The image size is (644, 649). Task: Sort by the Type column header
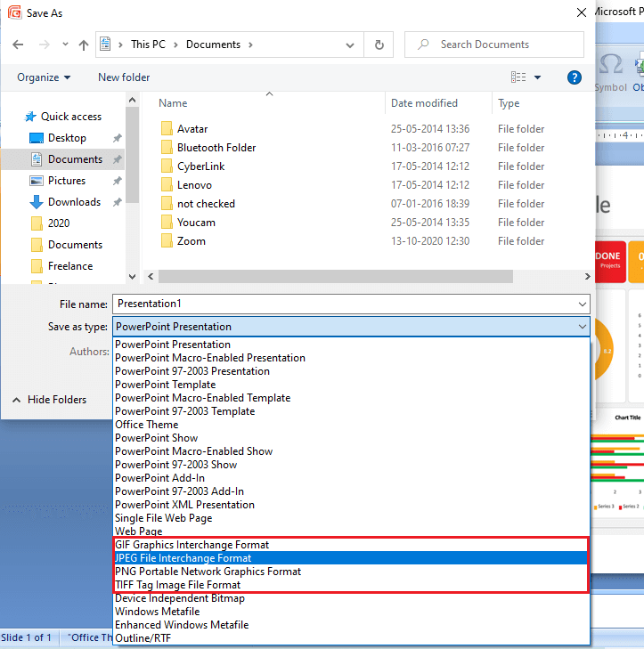[x=509, y=103]
